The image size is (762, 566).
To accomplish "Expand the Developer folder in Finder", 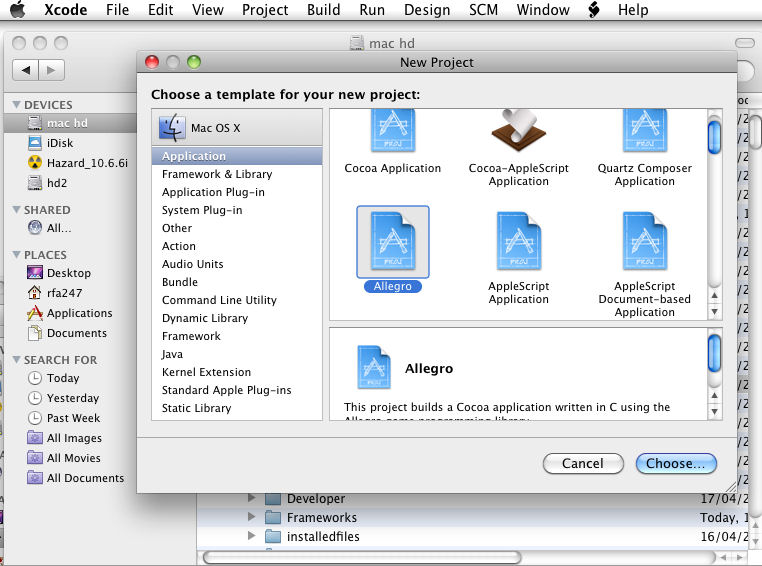I will click(251, 498).
